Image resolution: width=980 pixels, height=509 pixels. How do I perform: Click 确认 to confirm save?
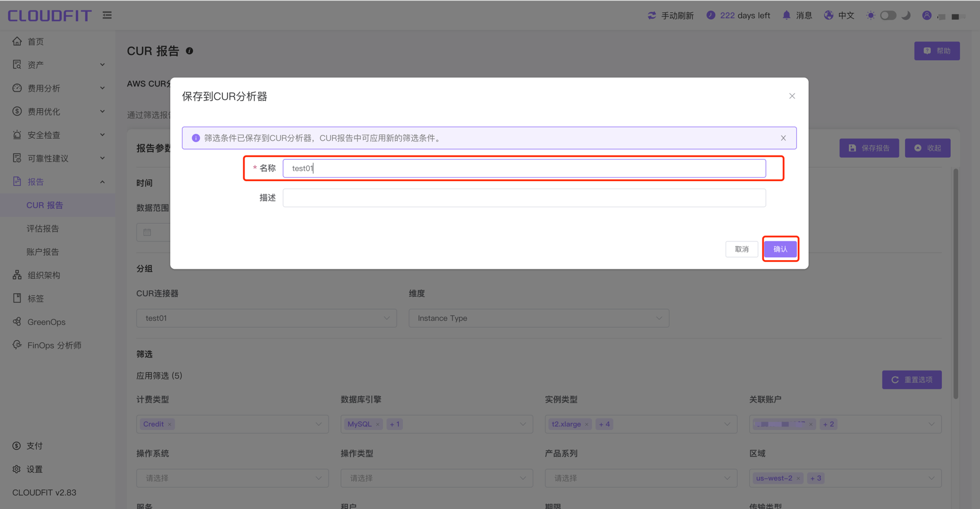point(780,249)
